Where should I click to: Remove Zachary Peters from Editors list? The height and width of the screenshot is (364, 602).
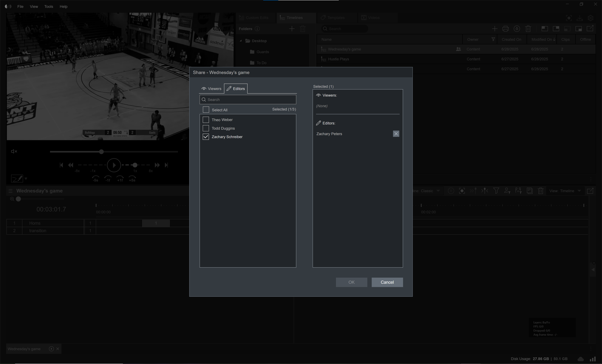point(396,134)
